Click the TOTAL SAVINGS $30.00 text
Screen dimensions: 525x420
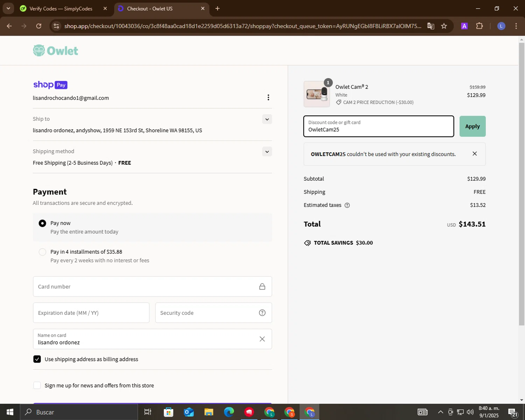343,243
